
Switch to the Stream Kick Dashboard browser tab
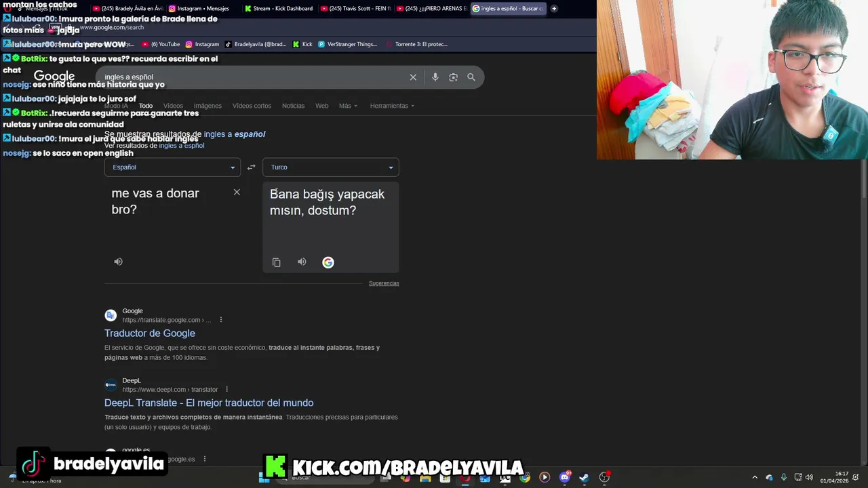click(x=279, y=9)
